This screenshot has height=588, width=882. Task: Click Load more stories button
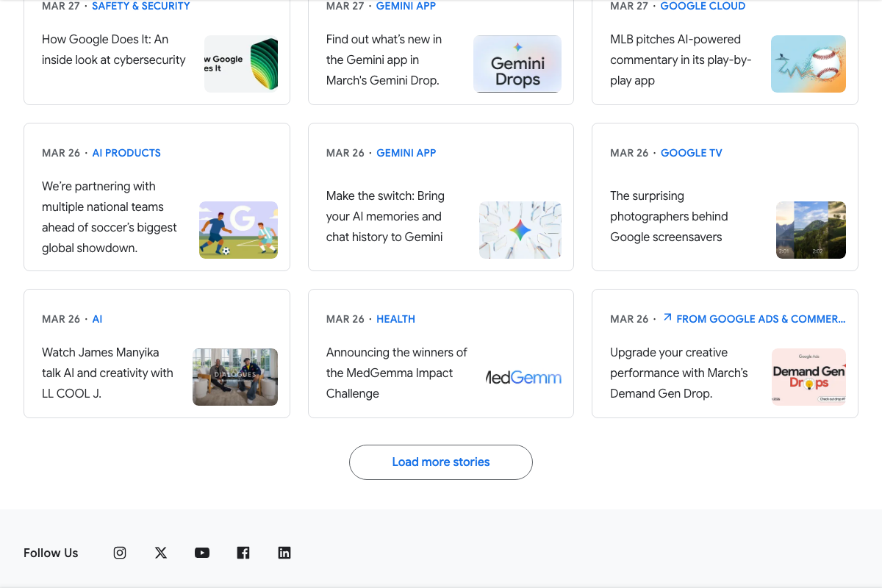(x=441, y=462)
